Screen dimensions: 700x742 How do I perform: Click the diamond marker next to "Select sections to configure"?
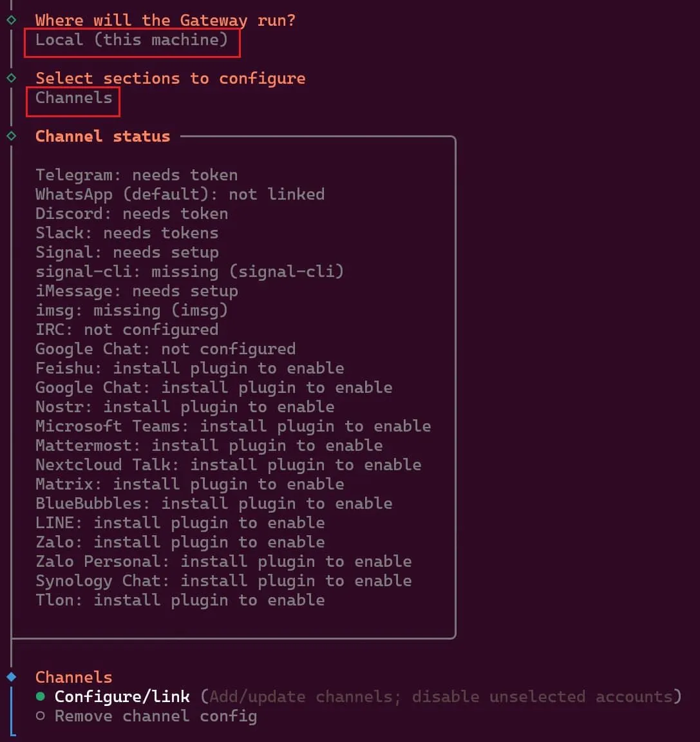click(x=10, y=78)
